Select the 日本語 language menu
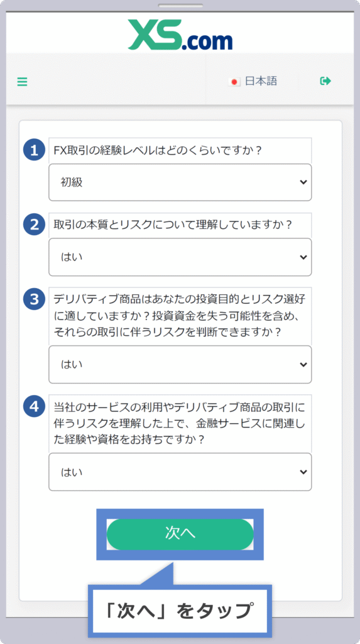Image resolution: width=360 pixels, height=644 pixels. [x=253, y=81]
